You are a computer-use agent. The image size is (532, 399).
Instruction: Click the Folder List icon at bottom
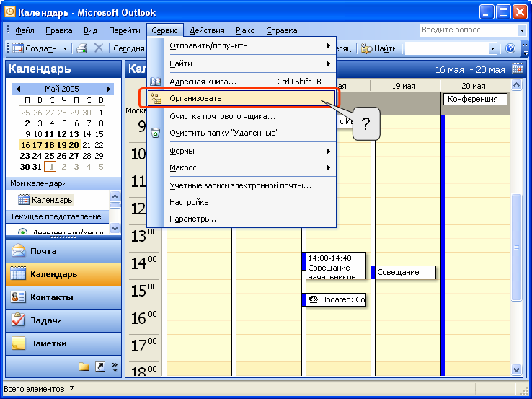click(x=84, y=367)
